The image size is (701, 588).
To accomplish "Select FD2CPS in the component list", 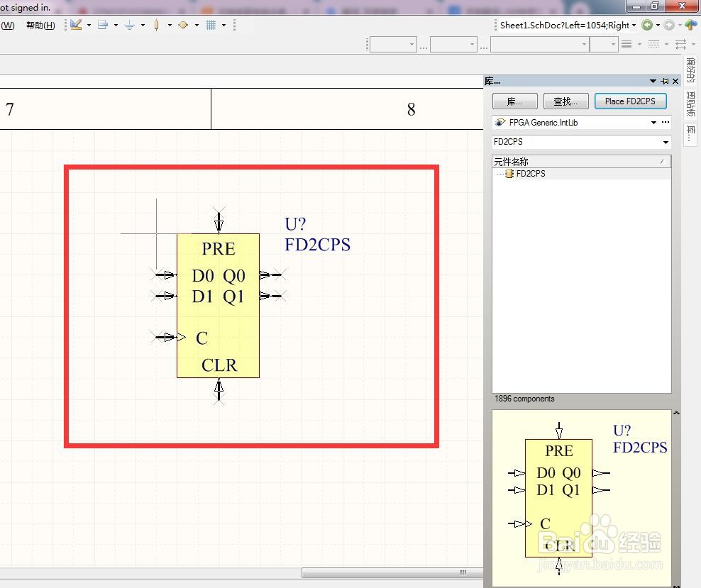I will click(x=530, y=174).
